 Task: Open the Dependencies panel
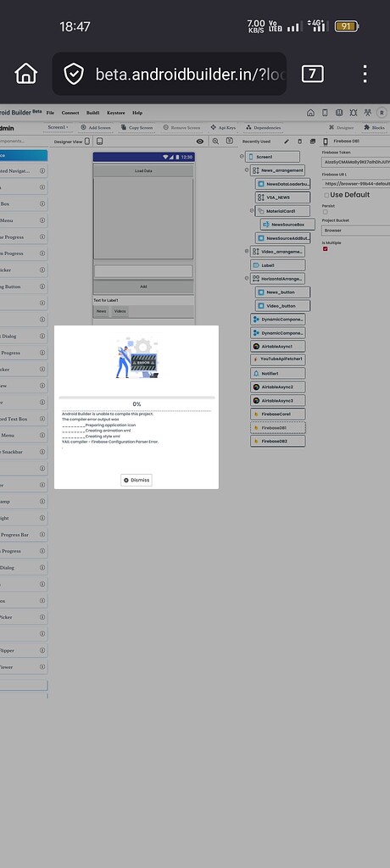coord(263,127)
